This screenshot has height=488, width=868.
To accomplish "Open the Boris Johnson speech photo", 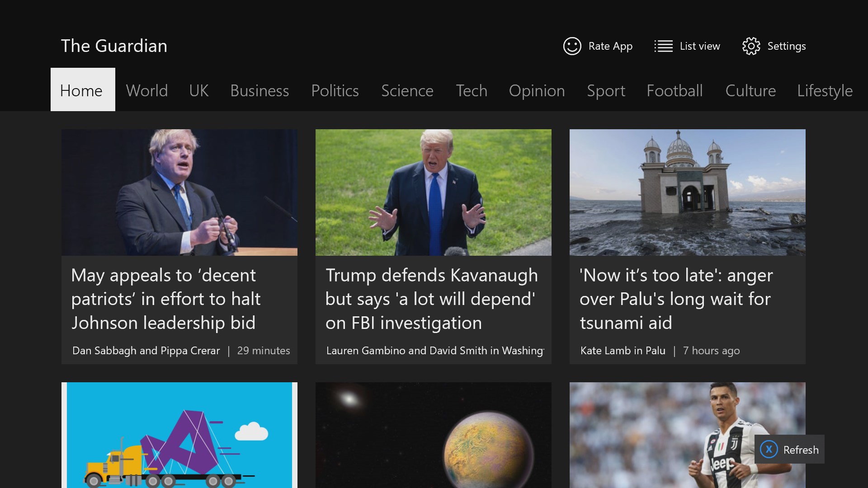I will point(179,192).
